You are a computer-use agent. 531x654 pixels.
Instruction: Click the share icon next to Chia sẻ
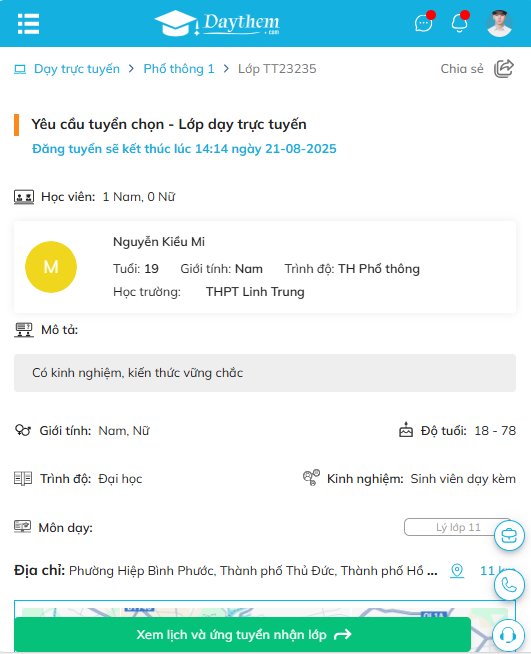504,68
